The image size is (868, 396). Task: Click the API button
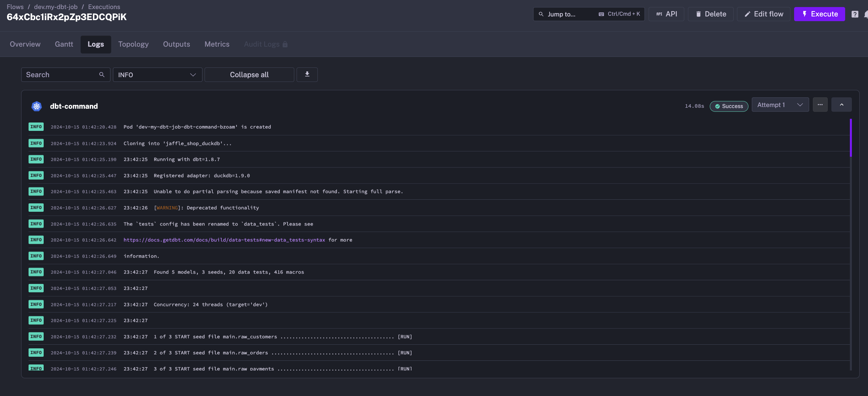tap(666, 14)
